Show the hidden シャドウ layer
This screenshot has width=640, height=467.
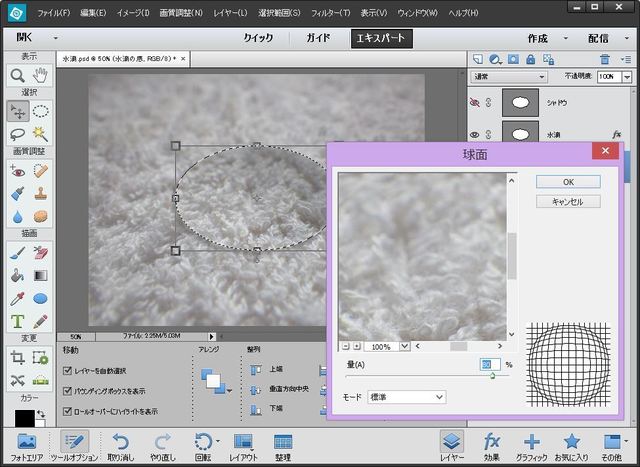(x=475, y=102)
